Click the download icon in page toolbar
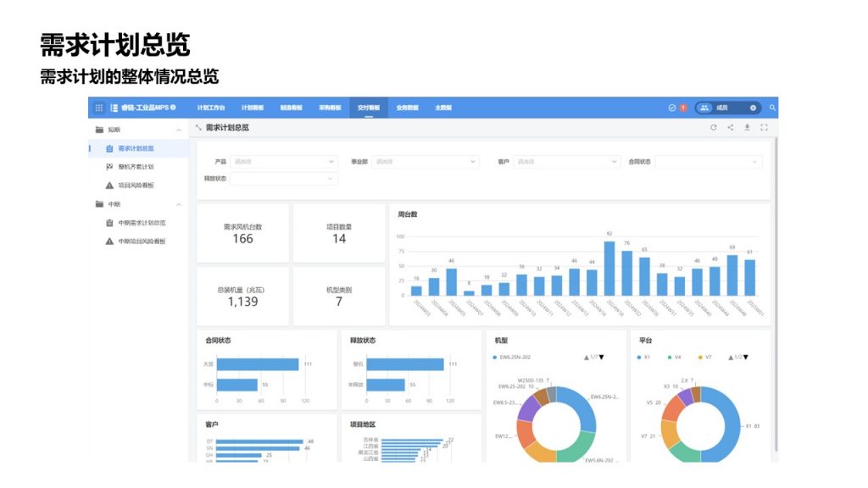 pos(747,127)
